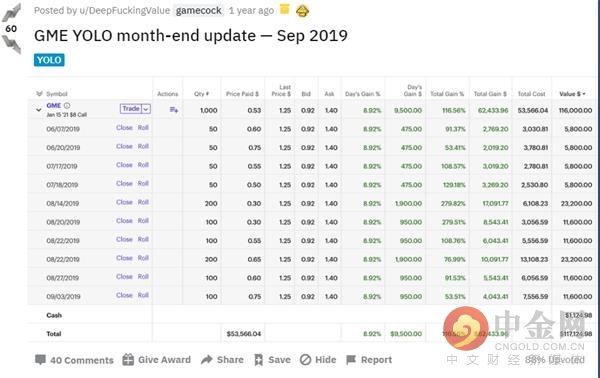Collapse the GME position row chevron

[x=38, y=110]
